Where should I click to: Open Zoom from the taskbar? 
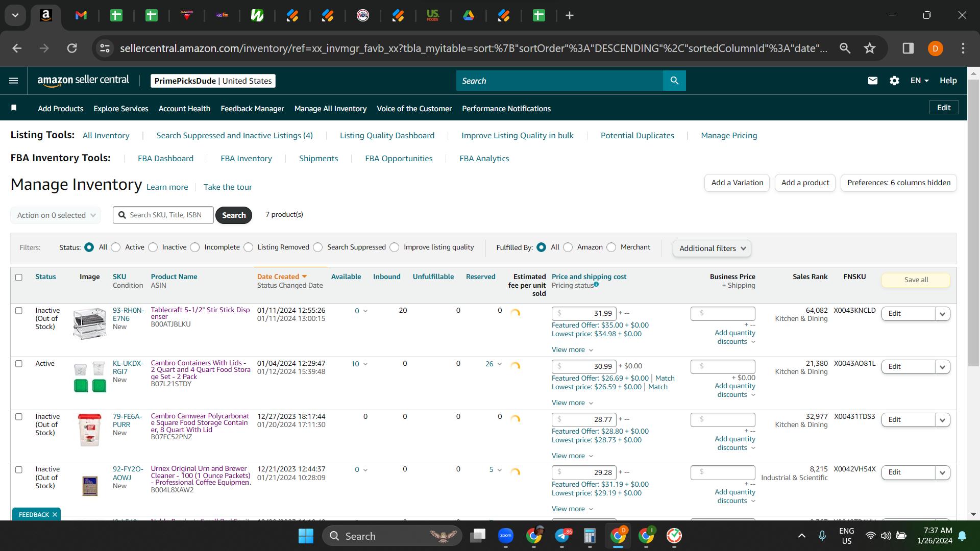click(506, 536)
